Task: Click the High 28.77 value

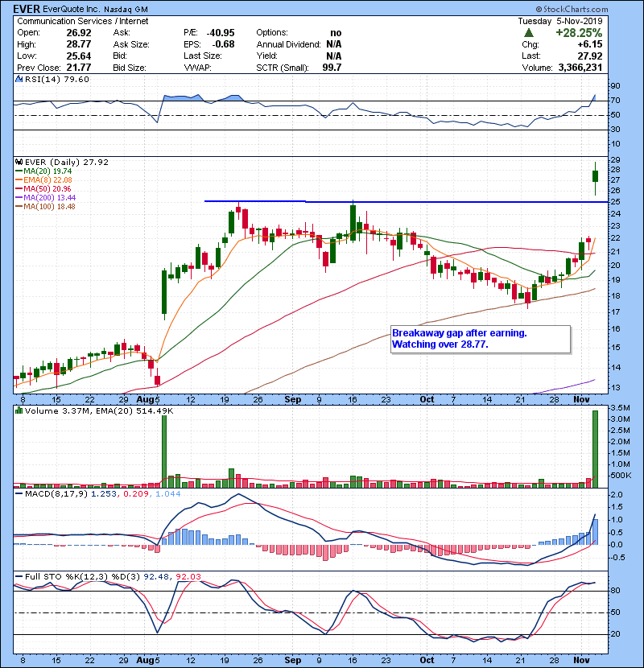Action: pos(79,44)
